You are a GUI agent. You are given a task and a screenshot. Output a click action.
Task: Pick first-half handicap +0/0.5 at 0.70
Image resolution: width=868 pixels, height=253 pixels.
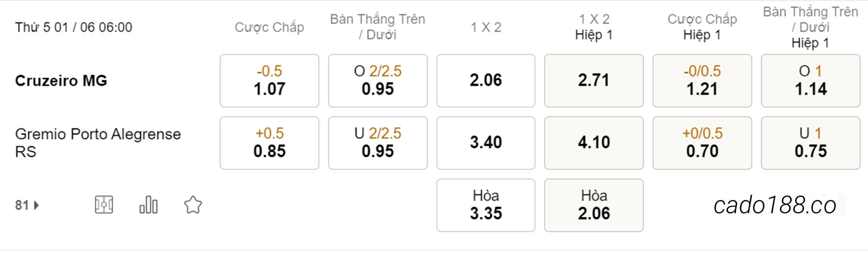pyautogui.click(x=702, y=143)
